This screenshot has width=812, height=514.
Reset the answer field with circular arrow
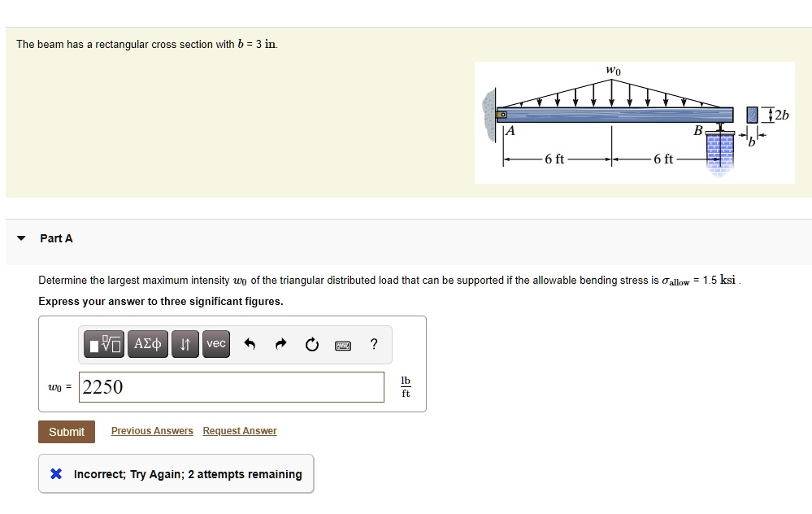pyautogui.click(x=311, y=344)
